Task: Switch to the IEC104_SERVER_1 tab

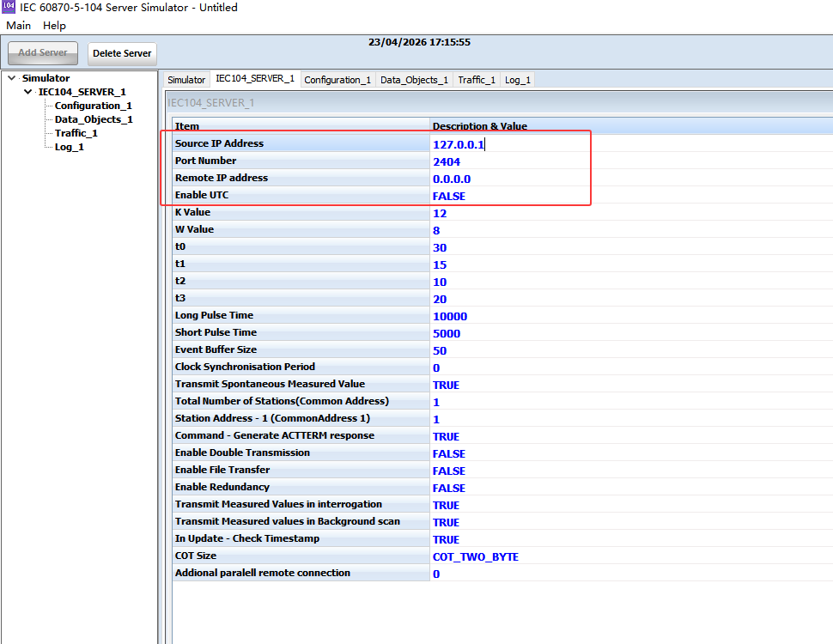Action: [x=255, y=79]
